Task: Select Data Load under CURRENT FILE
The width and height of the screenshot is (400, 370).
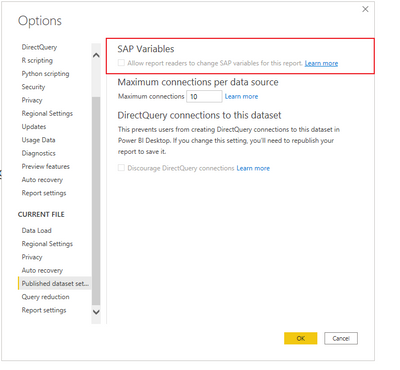Action: [37, 230]
